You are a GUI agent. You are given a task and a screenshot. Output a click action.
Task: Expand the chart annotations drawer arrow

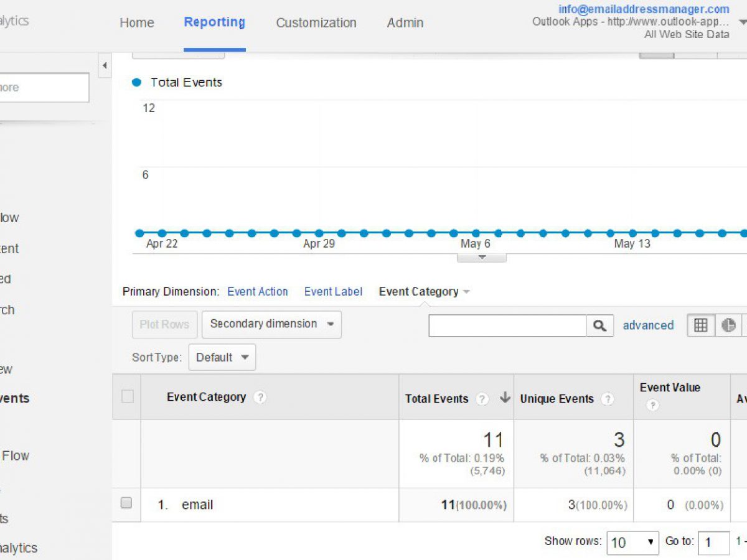(481, 257)
